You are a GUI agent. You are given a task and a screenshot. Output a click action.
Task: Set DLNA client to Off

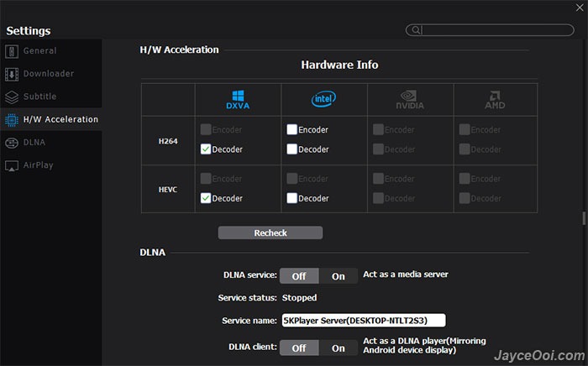(x=299, y=348)
